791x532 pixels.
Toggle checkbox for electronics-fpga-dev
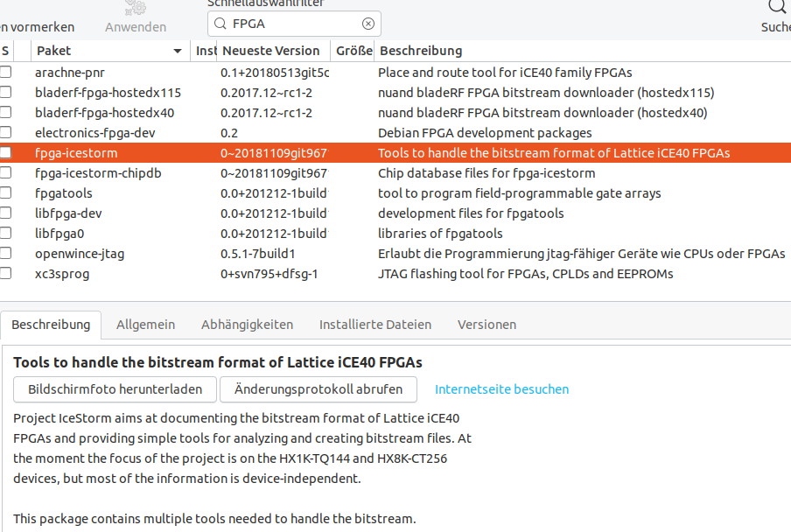pos(5,133)
